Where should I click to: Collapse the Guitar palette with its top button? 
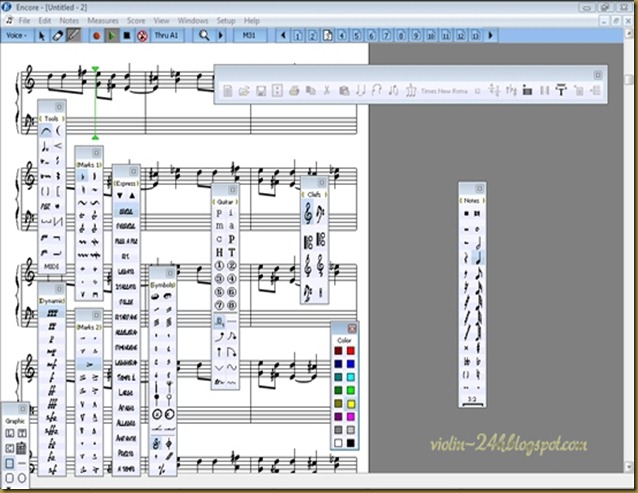click(x=232, y=190)
